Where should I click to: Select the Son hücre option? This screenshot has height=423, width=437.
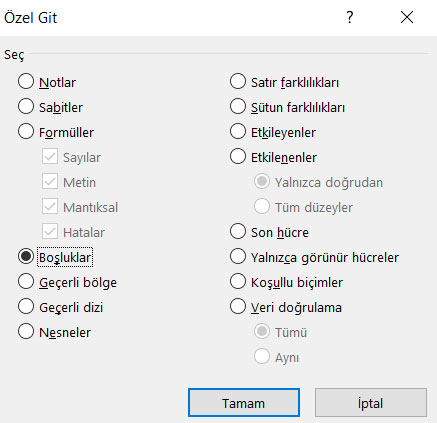click(238, 232)
